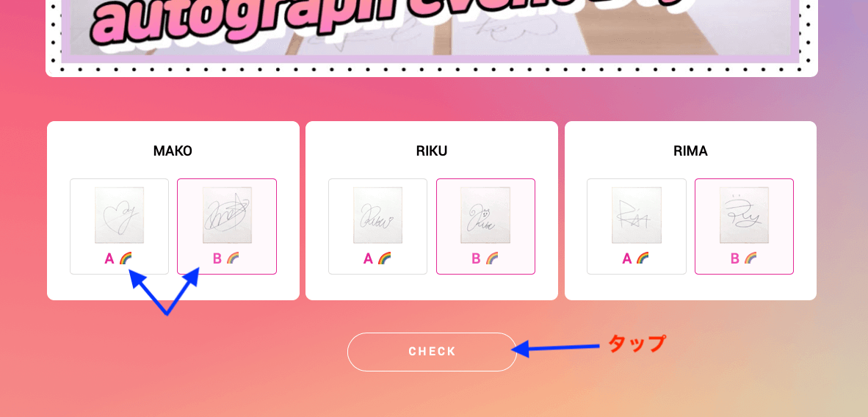868x417 pixels.
Task: Select MAKO autograph option A
Action: tap(119, 226)
